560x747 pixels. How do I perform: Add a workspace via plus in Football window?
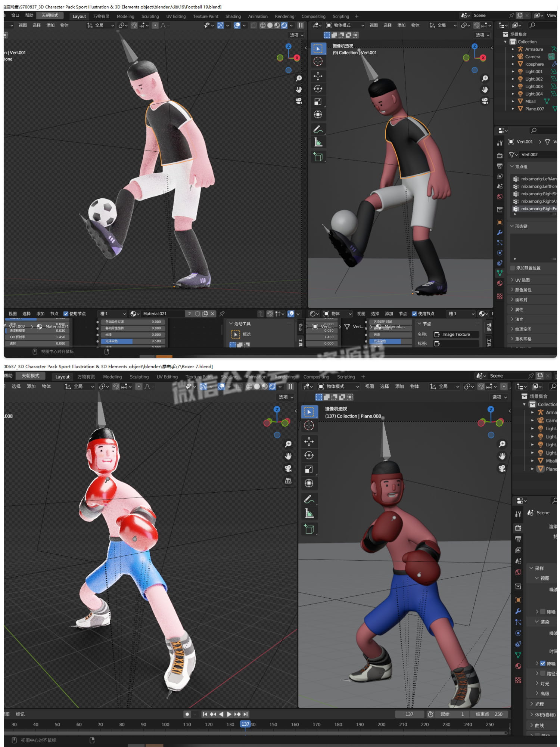(x=357, y=16)
